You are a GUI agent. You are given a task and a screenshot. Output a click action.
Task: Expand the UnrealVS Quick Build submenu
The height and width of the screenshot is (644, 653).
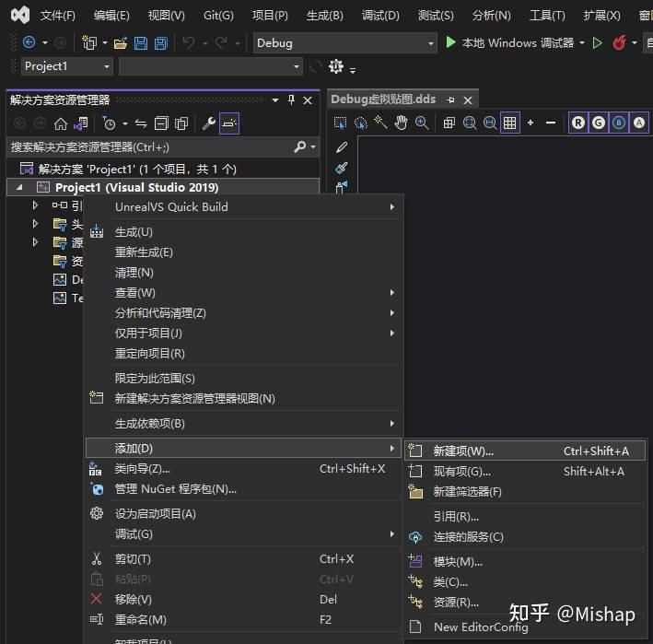click(x=244, y=207)
